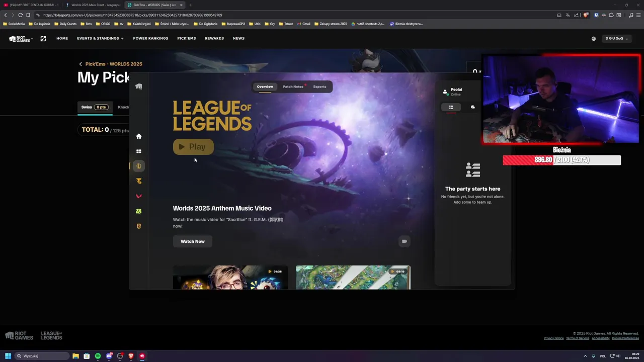Open the browser extensions puzzle icon
644x362 pixels.
click(x=611, y=15)
